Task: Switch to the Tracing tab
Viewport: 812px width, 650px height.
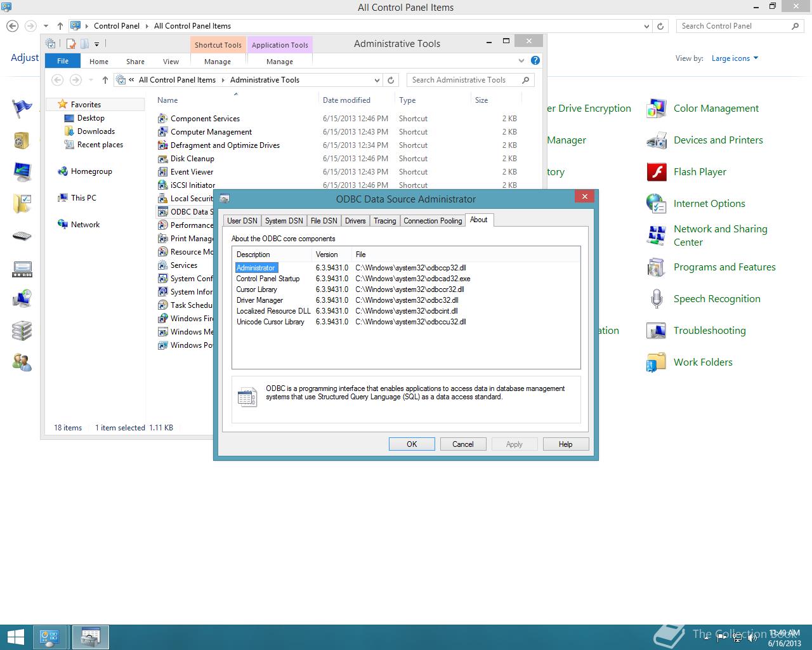Action: (x=384, y=221)
